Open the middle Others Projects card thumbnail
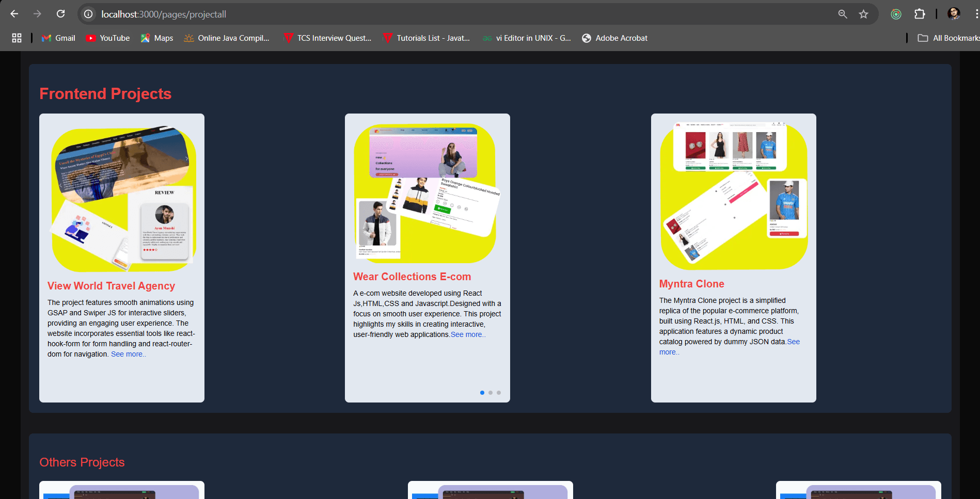 [491, 491]
